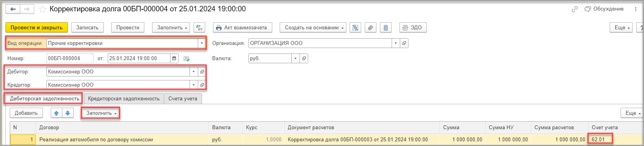
Task: Click Документ расчетов column header
Action: 362,128
